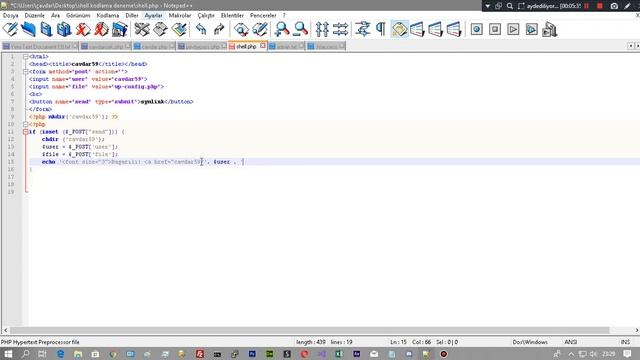Open Task View on the taskbar
The image size is (640, 360).
pyautogui.click(x=42, y=354)
